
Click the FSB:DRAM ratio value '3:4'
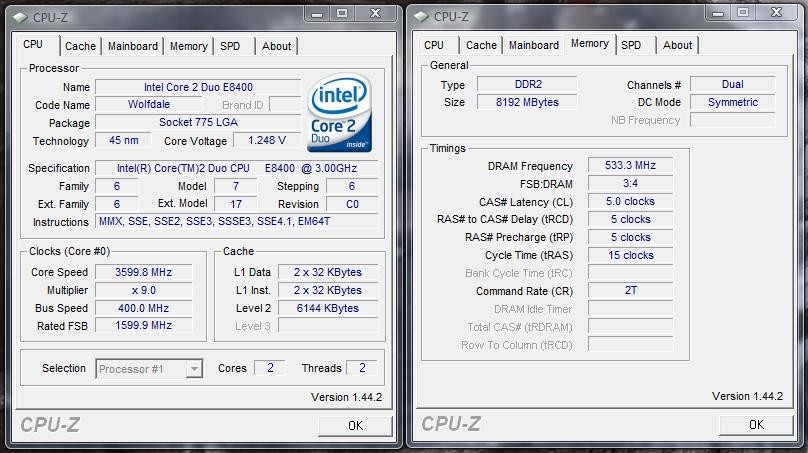pyautogui.click(x=630, y=183)
